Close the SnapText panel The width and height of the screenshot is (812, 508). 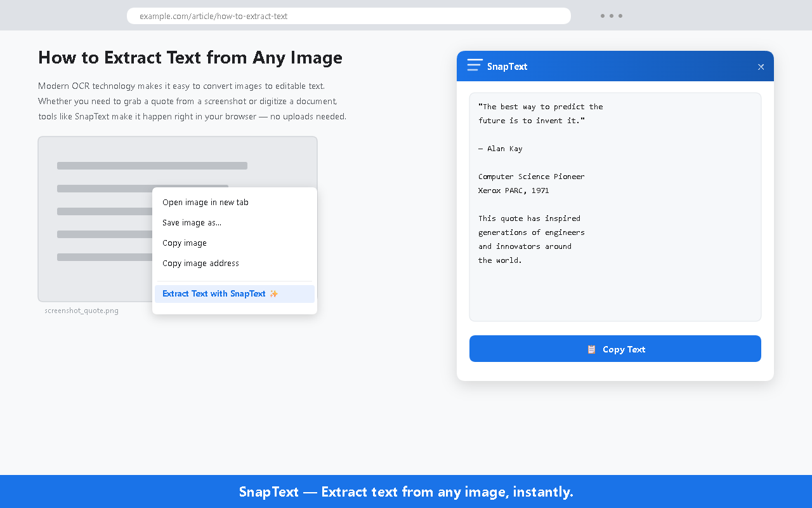[x=761, y=67]
